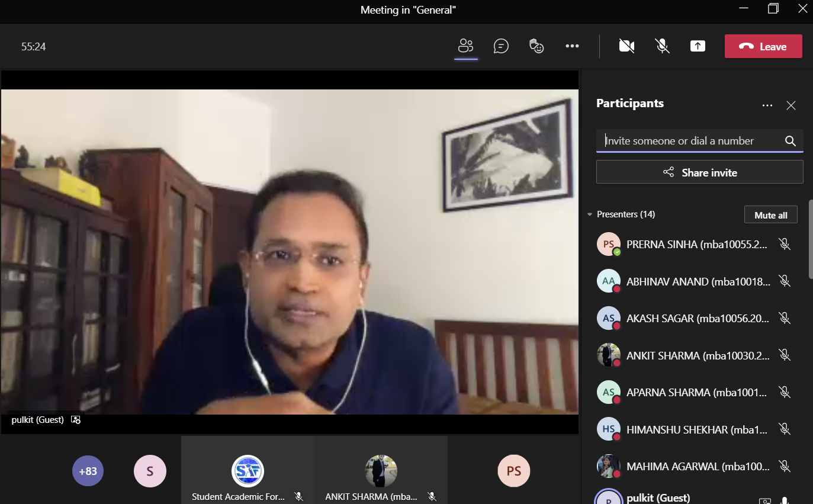813x504 pixels.
Task: Unmute your microphone in the toolbar
Action: click(662, 46)
